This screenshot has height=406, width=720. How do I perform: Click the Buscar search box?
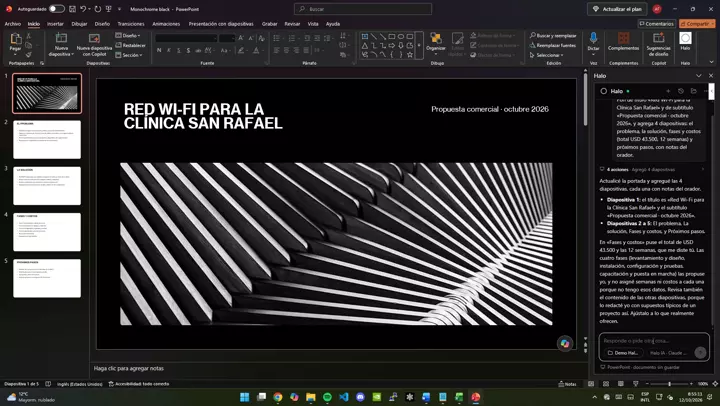click(363, 9)
